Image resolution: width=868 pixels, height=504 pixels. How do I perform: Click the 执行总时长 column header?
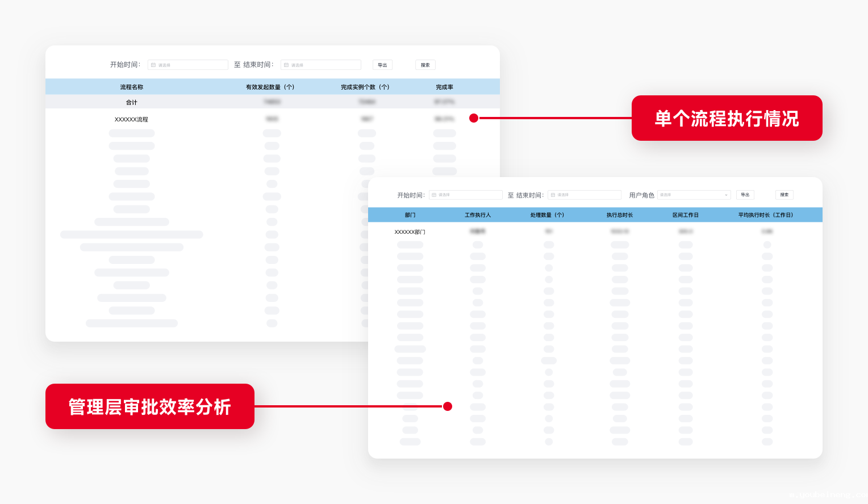click(x=619, y=215)
